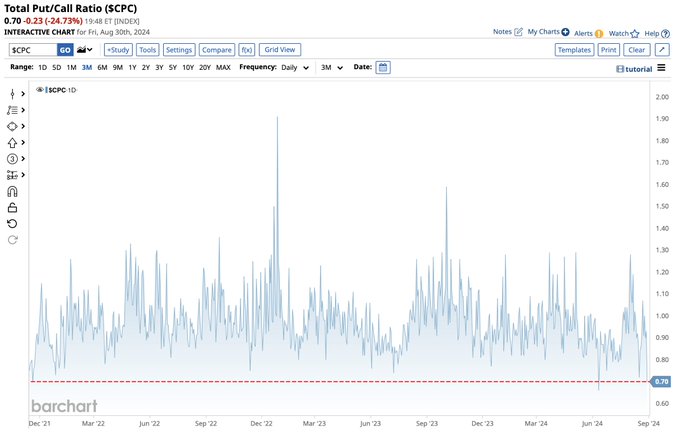Open the chart type dropdown
Viewport: 679px width, 435px height.
coord(84,50)
